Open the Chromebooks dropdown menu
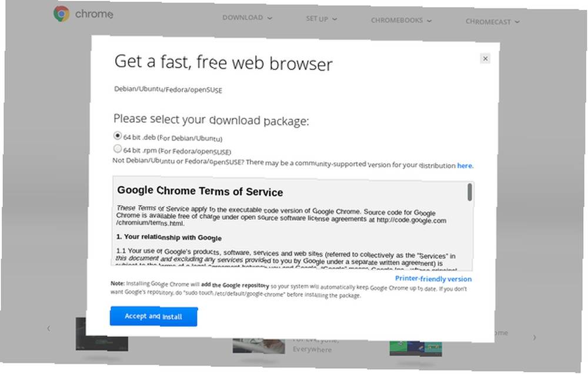The height and width of the screenshot is (374, 588). click(401, 20)
